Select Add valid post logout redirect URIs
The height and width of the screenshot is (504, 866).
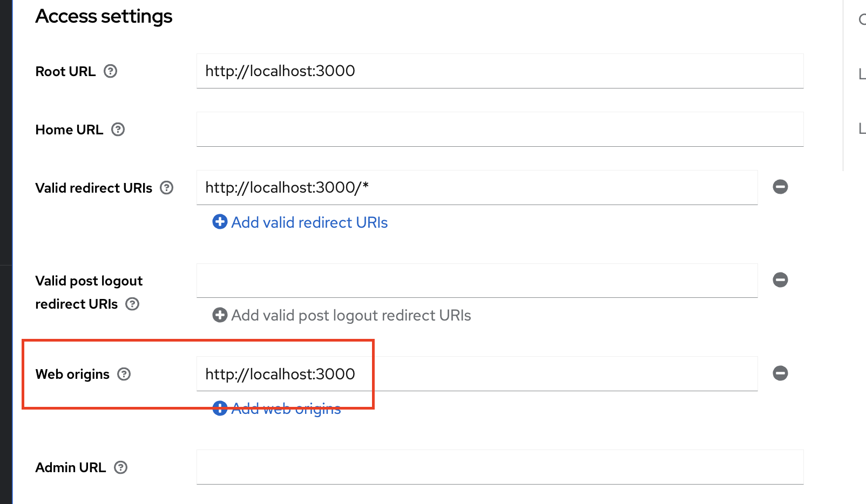coord(351,315)
